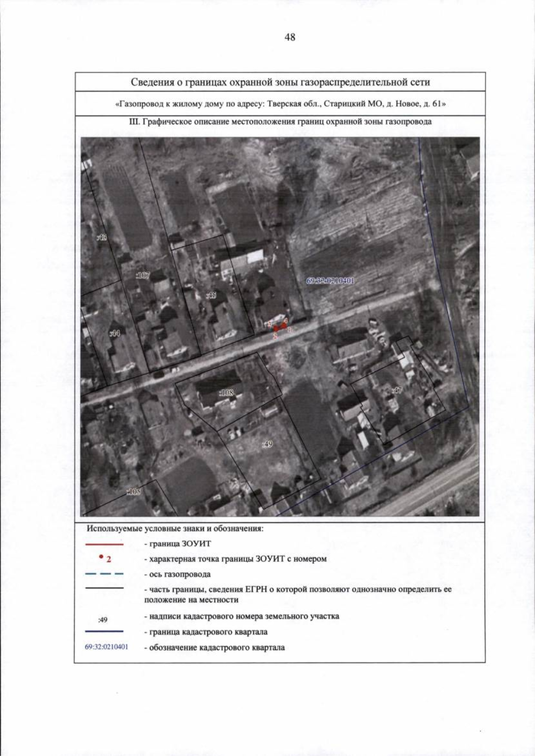Click the aerial map image
The width and height of the screenshot is (535, 756).
(x=280, y=326)
